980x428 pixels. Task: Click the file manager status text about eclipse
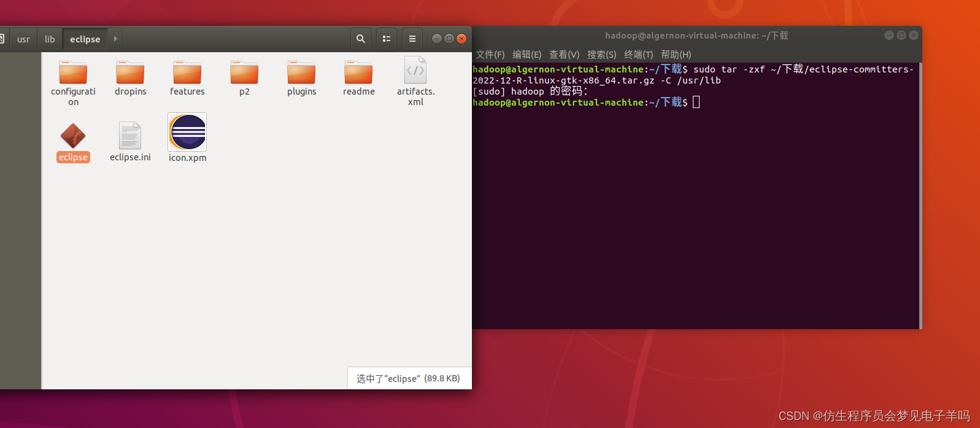pyautogui.click(x=408, y=378)
